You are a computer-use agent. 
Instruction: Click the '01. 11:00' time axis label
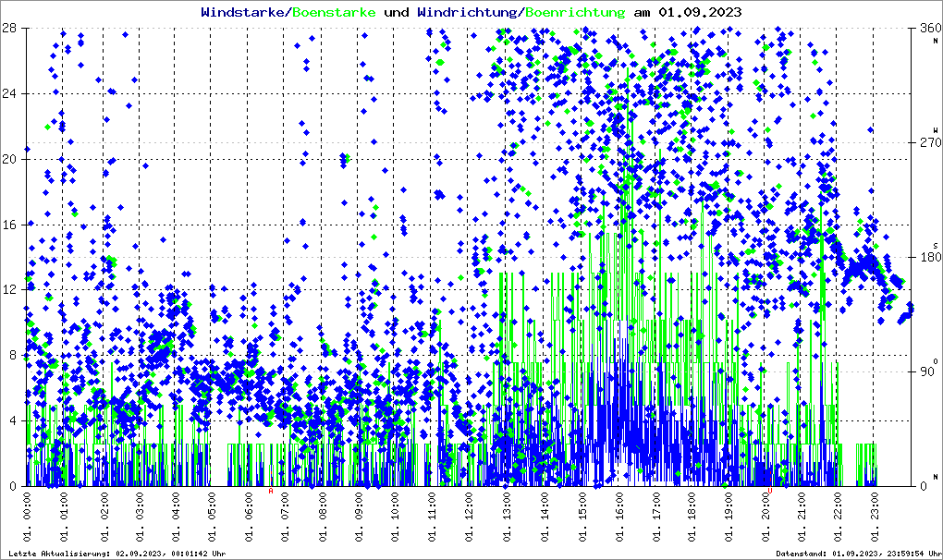tap(432, 517)
